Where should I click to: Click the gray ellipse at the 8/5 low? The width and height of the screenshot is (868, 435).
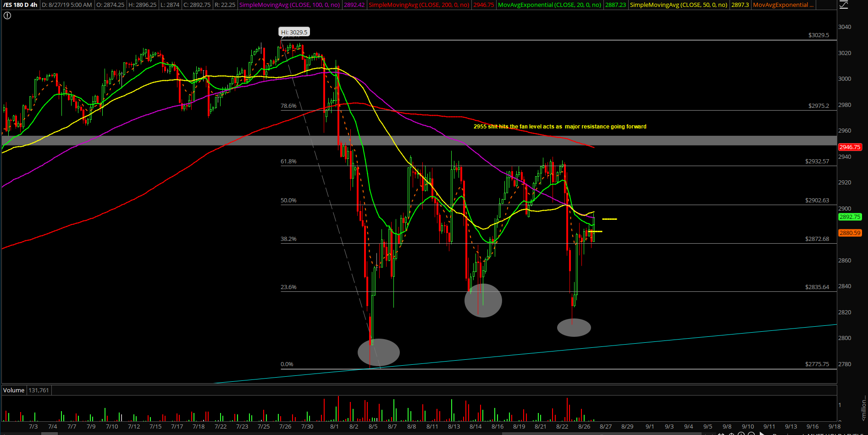point(379,352)
